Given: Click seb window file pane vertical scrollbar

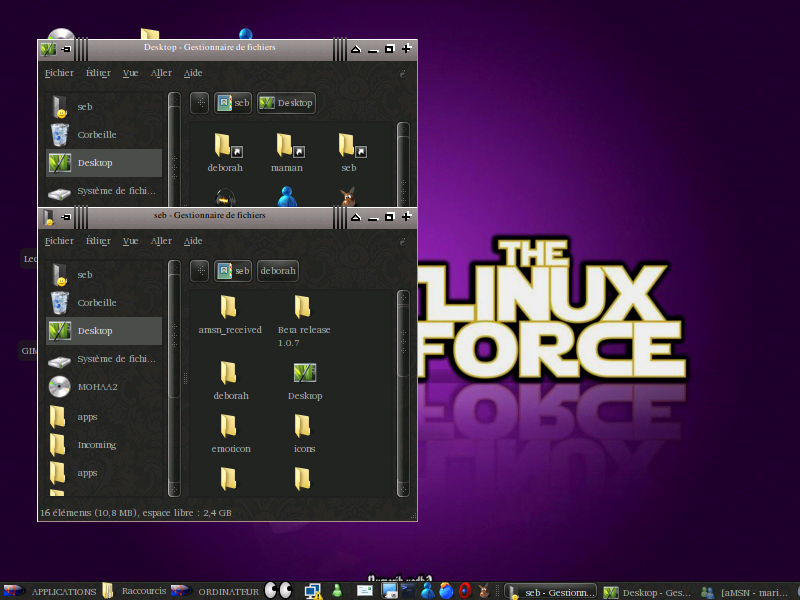Looking at the screenshot, I should [x=403, y=393].
